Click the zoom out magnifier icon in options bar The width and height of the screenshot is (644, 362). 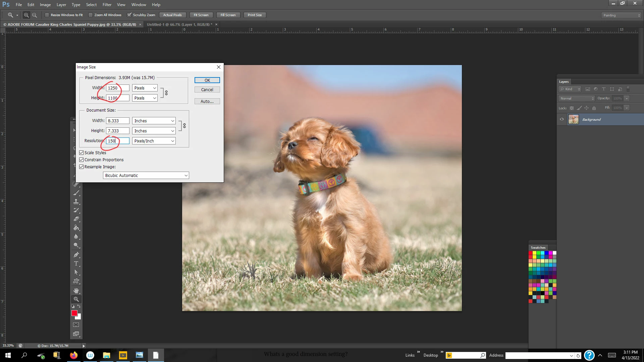35,15
